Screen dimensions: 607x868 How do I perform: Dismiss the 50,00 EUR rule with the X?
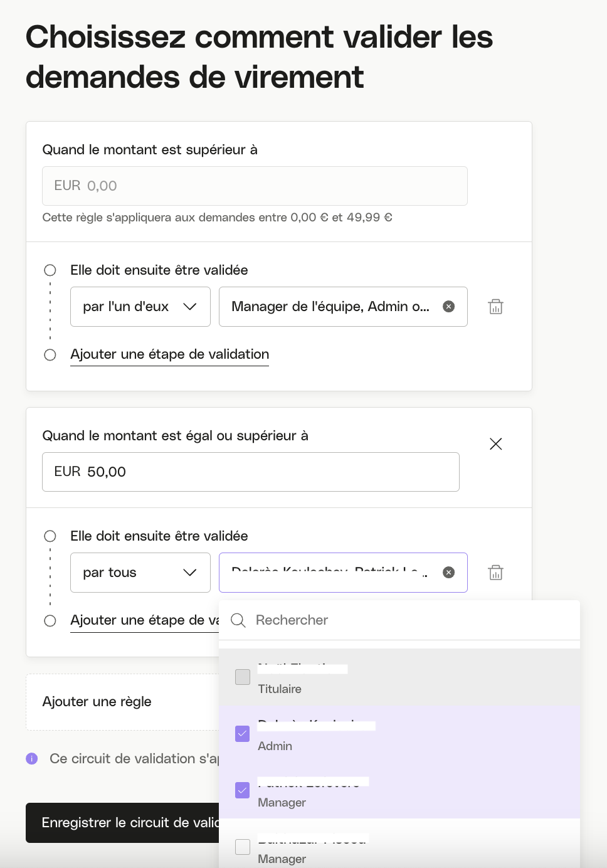[495, 443]
